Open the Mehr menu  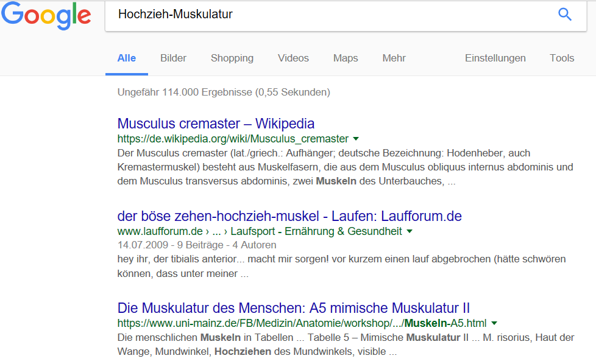[x=394, y=58]
